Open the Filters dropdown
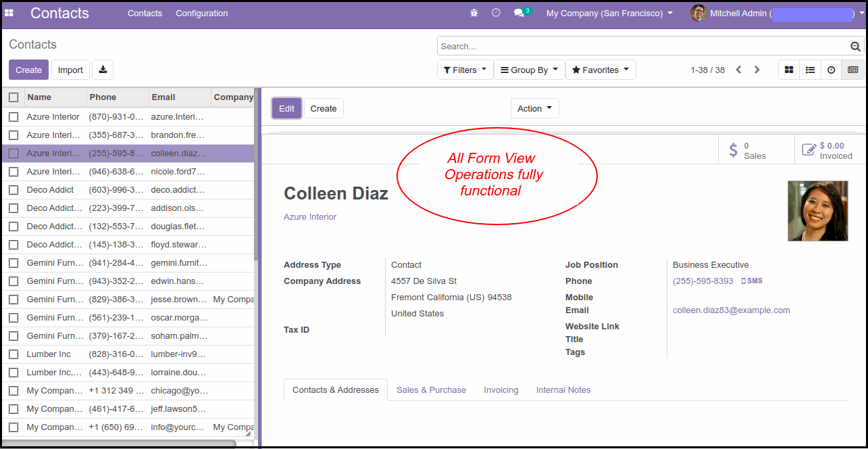Viewport: 868px width, 449px height. (x=465, y=70)
